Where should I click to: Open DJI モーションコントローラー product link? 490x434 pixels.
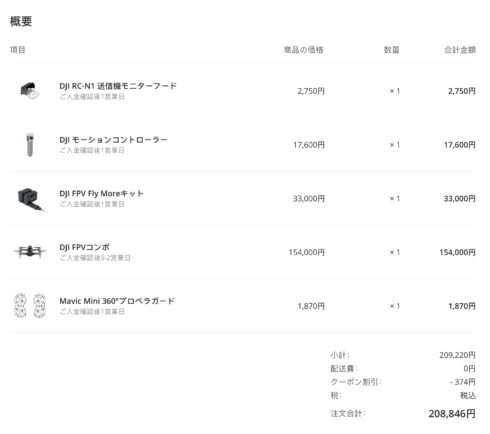click(x=113, y=140)
